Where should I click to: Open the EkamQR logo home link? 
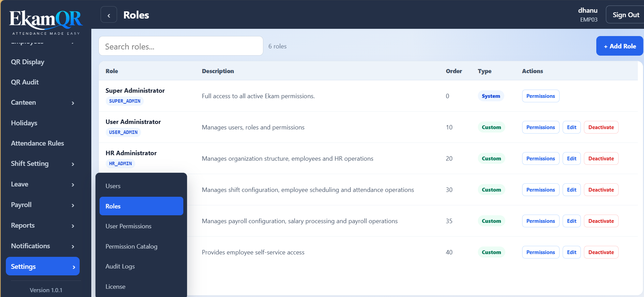click(46, 22)
